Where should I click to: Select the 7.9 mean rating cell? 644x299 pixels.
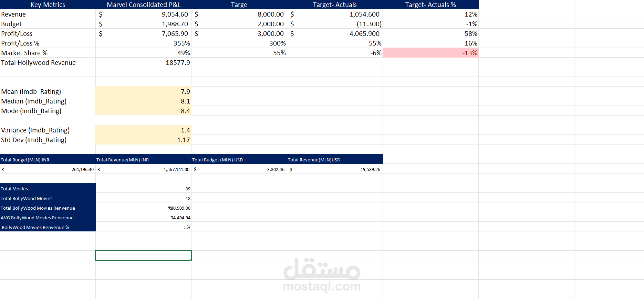click(x=144, y=91)
